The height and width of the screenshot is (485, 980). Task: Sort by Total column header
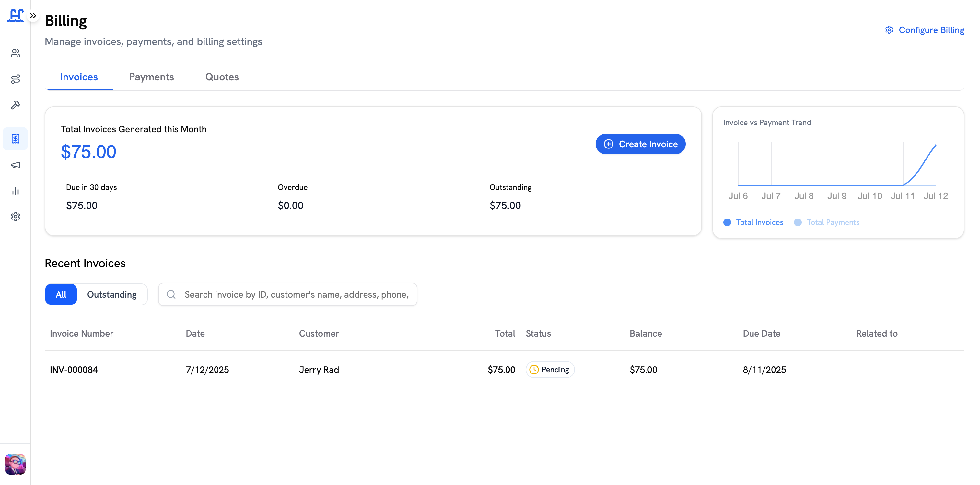505,334
